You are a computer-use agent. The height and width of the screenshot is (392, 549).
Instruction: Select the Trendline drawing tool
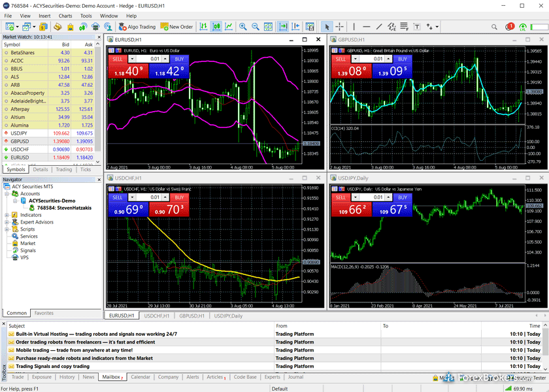coord(379,27)
